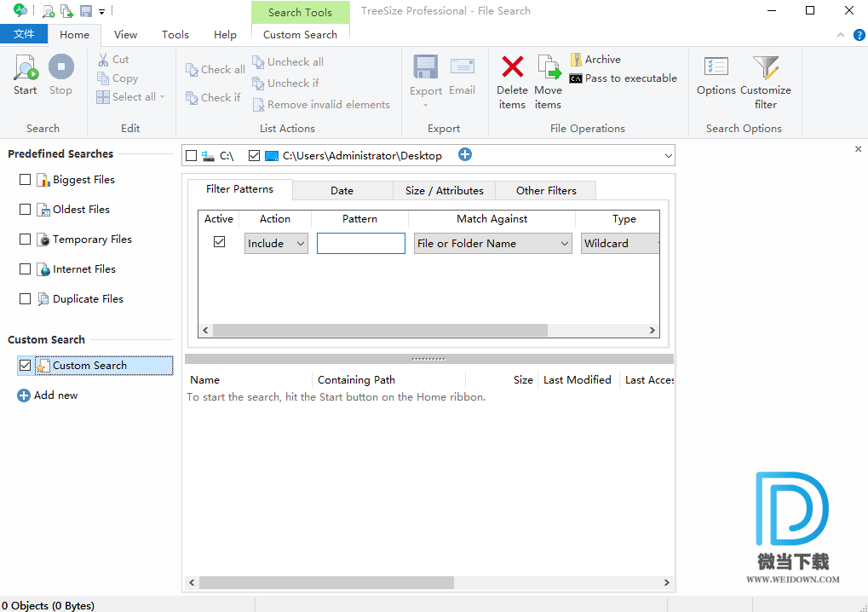868x612 pixels.
Task: Switch to the Date filter tab
Action: (x=342, y=191)
